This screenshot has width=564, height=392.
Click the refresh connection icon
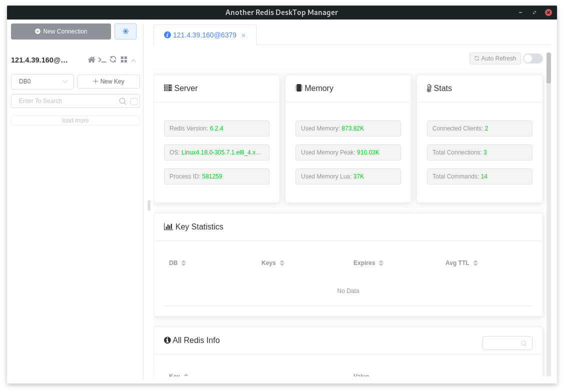[x=113, y=59]
